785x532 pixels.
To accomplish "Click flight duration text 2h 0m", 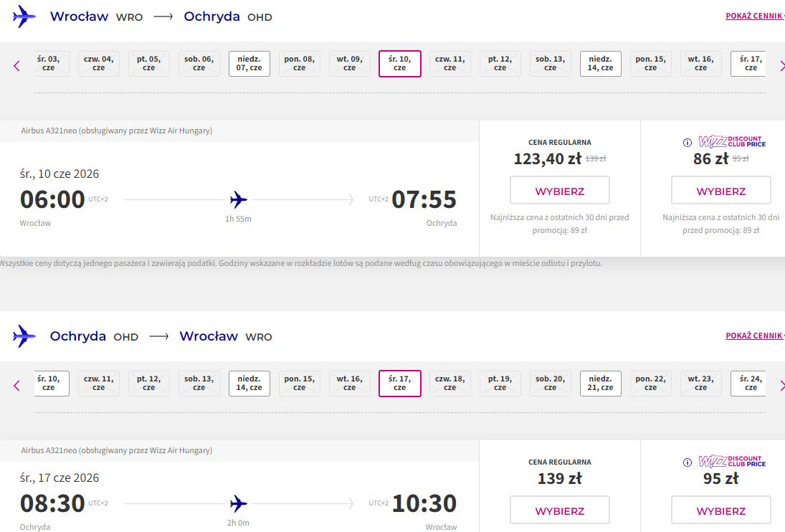I will [238, 523].
